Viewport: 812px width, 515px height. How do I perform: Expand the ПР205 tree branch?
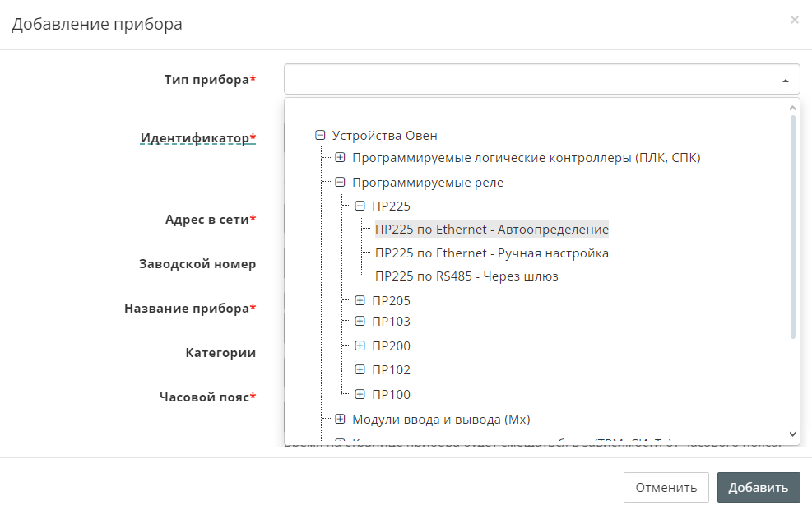click(360, 301)
